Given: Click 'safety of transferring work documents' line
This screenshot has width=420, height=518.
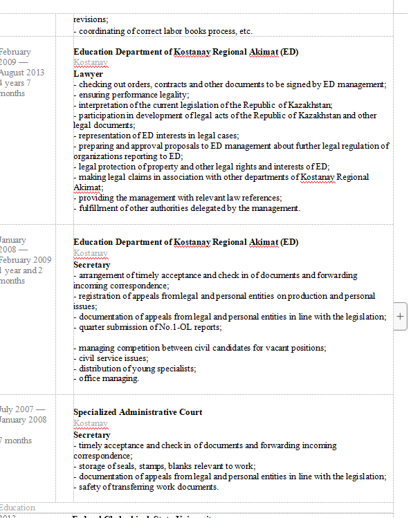Looking at the screenshot, I should [x=148, y=487].
